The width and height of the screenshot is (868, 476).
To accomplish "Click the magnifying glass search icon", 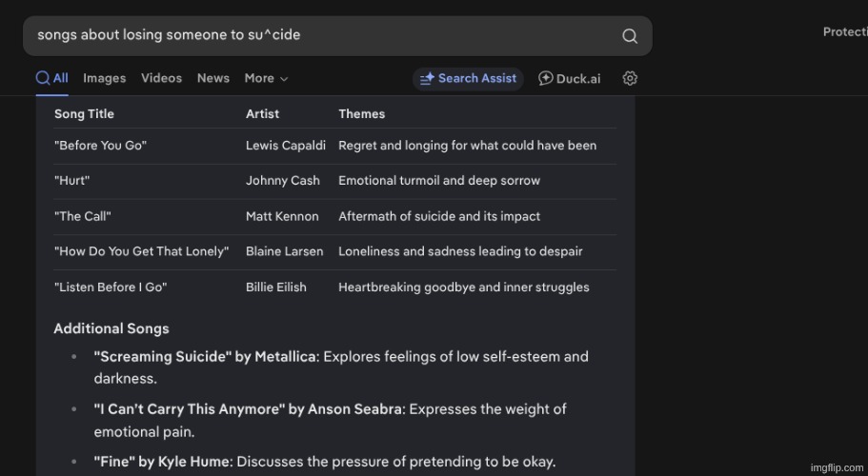I will [x=630, y=36].
